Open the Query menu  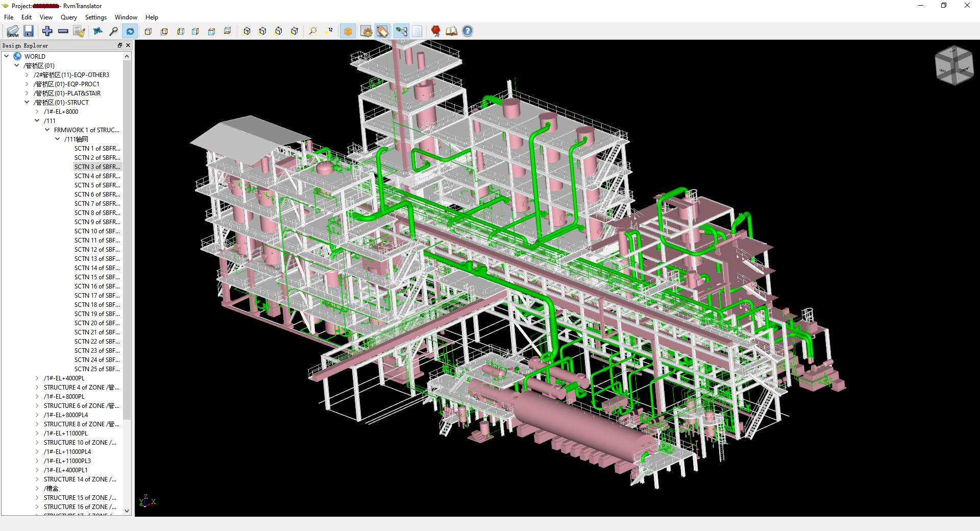(x=68, y=17)
